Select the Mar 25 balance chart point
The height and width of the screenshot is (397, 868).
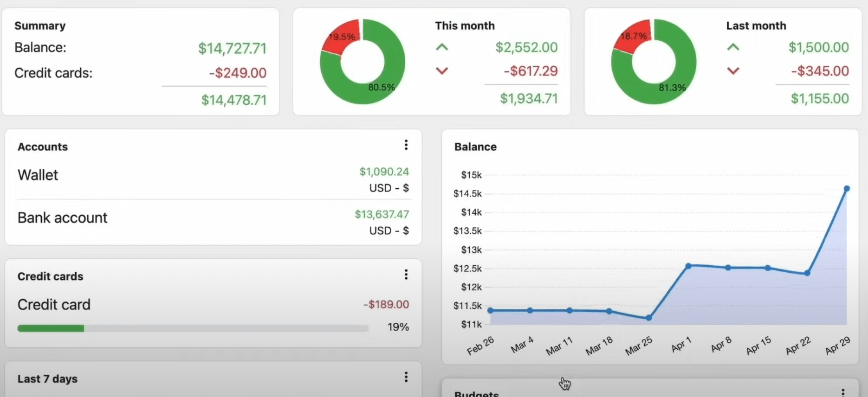648,318
